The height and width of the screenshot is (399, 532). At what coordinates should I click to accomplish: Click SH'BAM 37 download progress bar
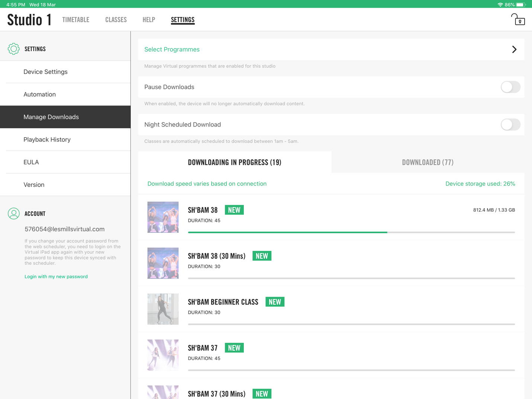tap(351, 370)
